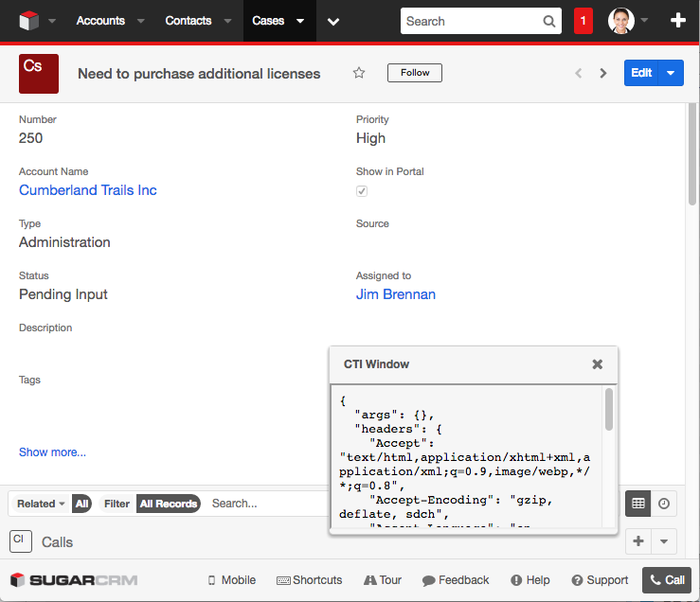Close the CTI Window
Viewport: 700px width, 602px height.
pyautogui.click(x=597, y=364)
